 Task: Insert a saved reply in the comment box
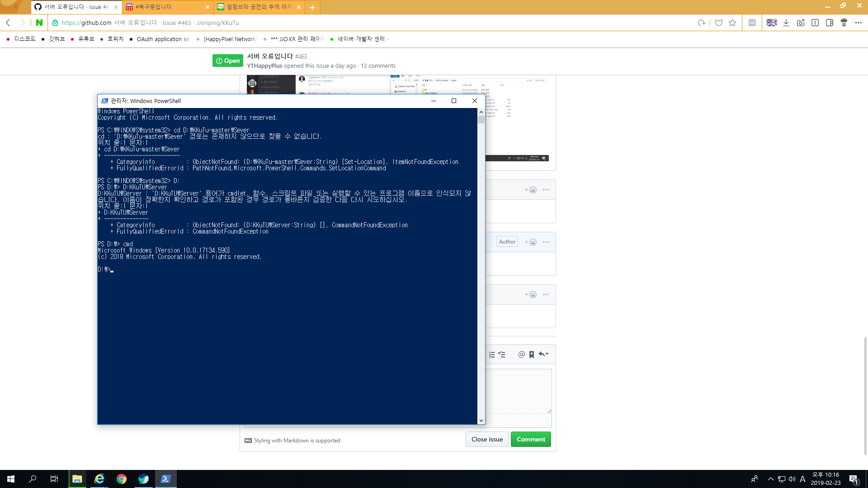[x=532, y=354]
